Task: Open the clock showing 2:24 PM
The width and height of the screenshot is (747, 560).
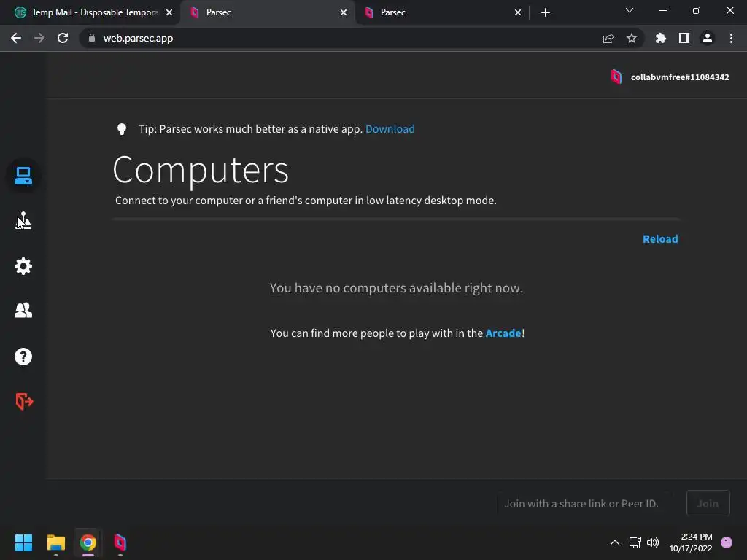Action: [691, 542]
